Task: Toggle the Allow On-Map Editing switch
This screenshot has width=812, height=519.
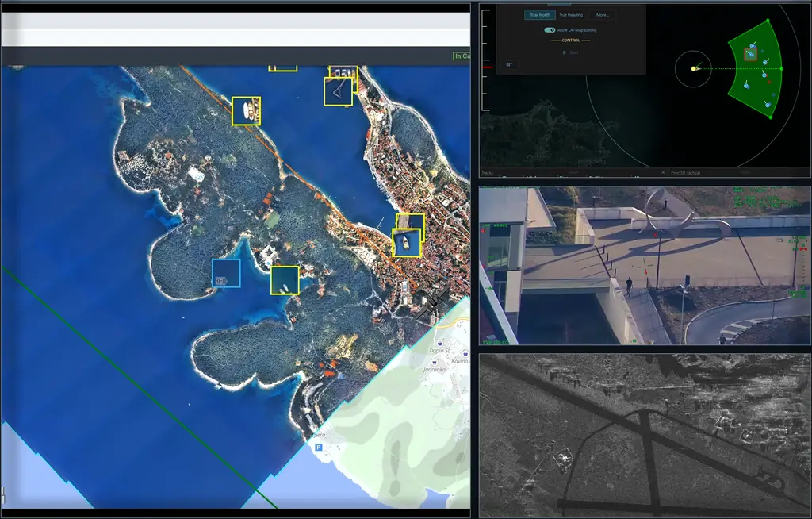Action: coord(550,30)
